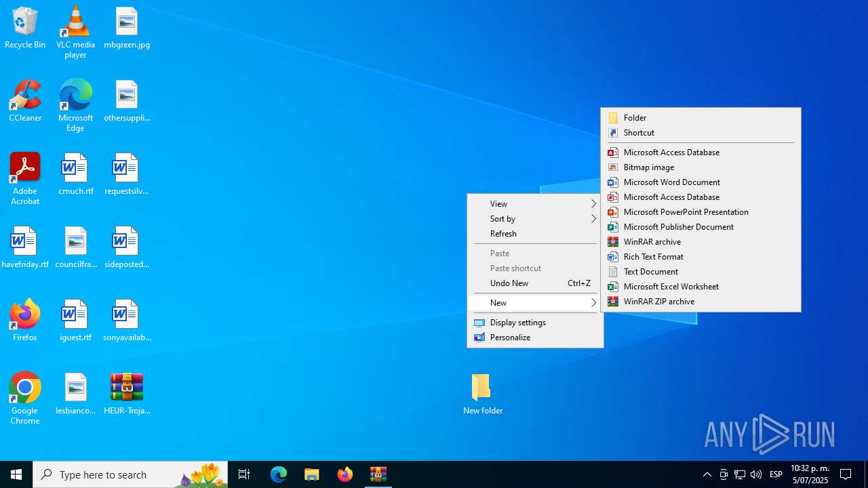Image resolution: width=868 pixels, height=488 pixels.
Task: Select the Adobe Acrobat desktop shortcut
Action: coord(25,179)
